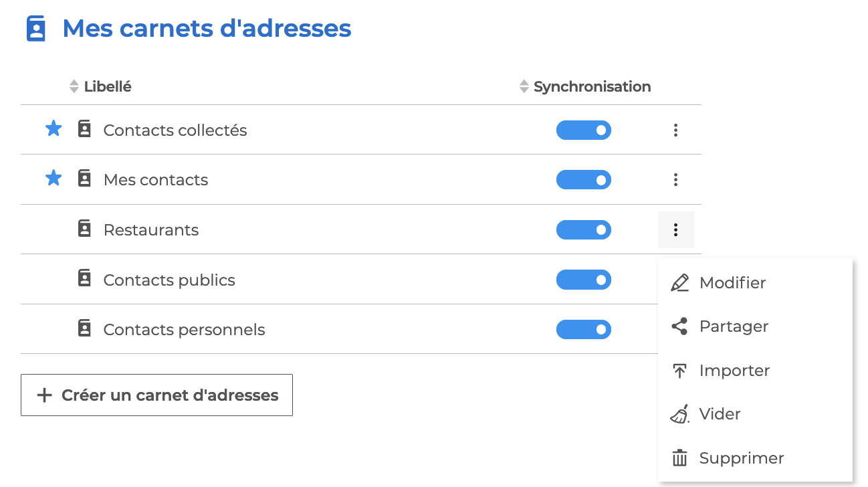The image size is (868, 487).
Task: Turn off sync for Contacts personnels
Action: point(584,329)
